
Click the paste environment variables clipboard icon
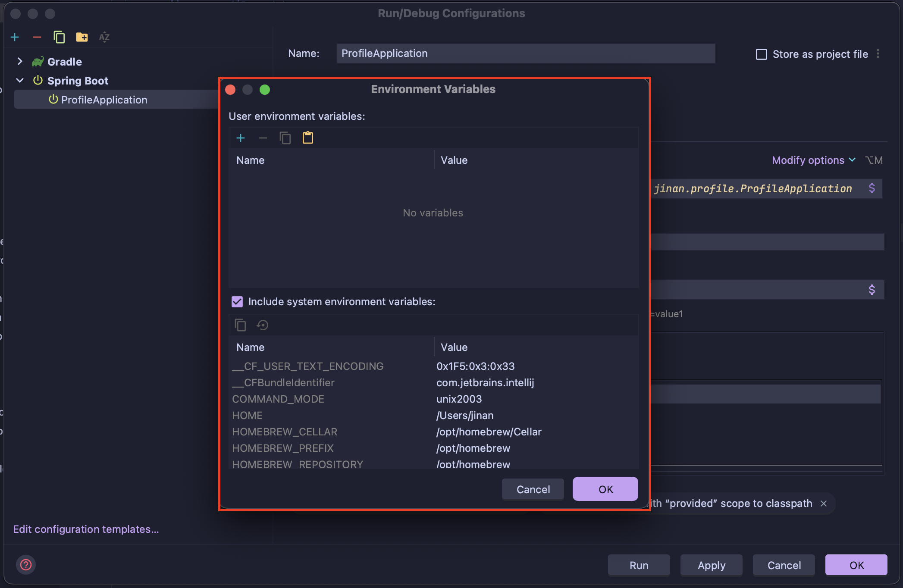click(307, 138)
